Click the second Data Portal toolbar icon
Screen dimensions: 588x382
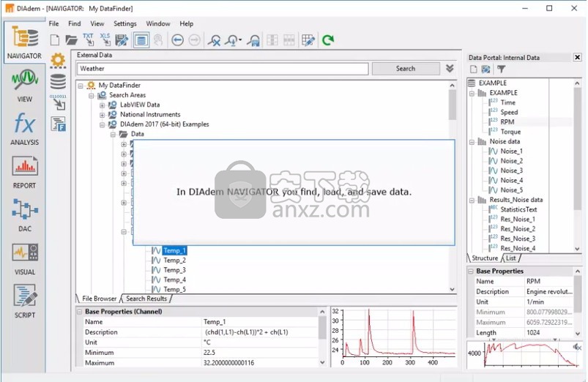pos(485,69)
